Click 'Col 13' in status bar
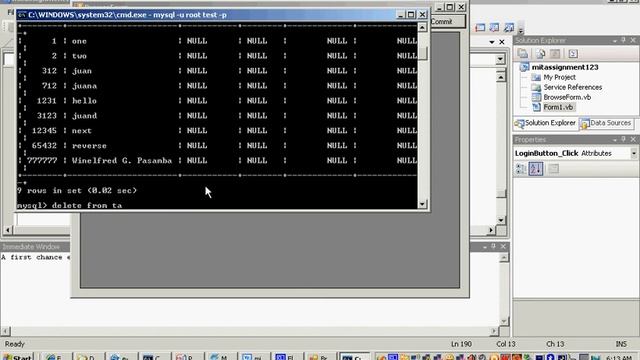640x360 pixels. 506,344
